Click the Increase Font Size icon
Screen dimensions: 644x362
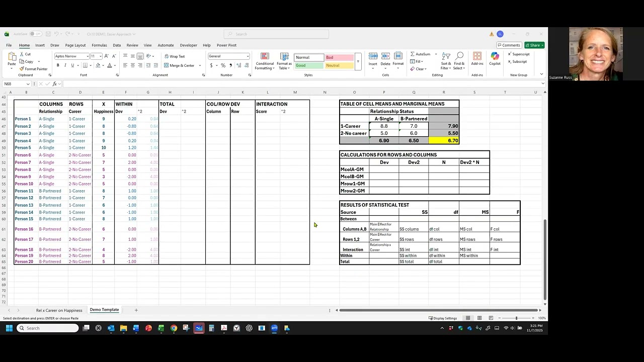coord(106,56)
